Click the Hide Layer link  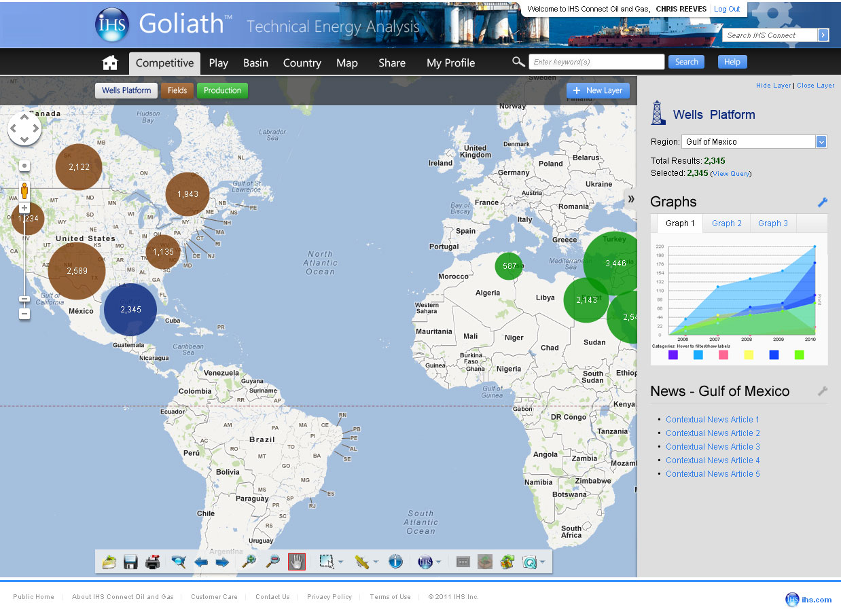click(774, 86)
